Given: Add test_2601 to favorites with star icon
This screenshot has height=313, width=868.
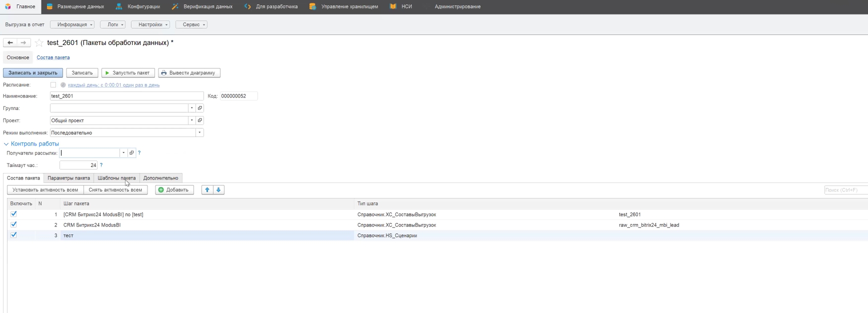Looking at the screenshot, I should point(39,43).
